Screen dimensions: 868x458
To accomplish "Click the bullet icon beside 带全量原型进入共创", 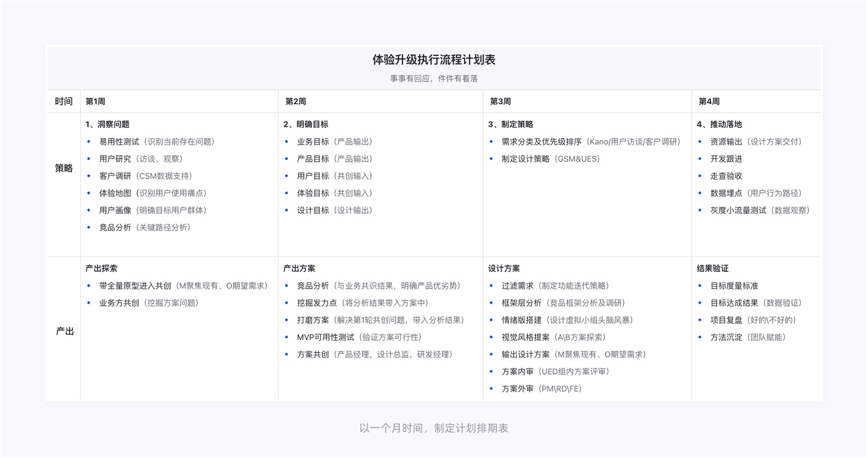I will pyautogui.click(x=89, y=285).
